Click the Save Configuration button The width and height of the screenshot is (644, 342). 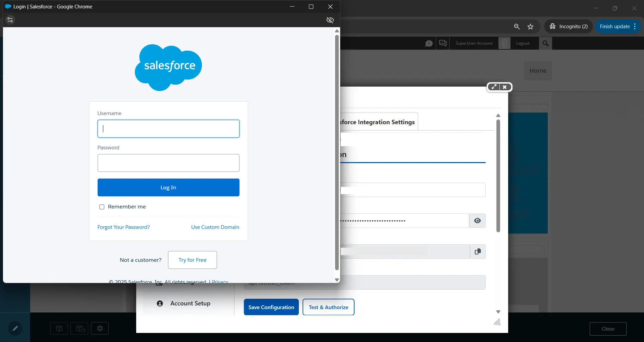pyautogui.click(x=271, y=307)
